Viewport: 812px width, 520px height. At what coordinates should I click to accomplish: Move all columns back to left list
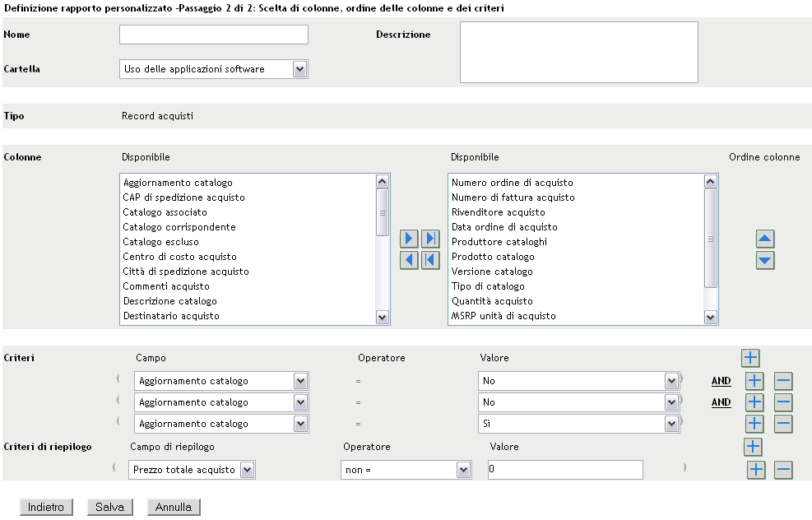tap(430, 261)
